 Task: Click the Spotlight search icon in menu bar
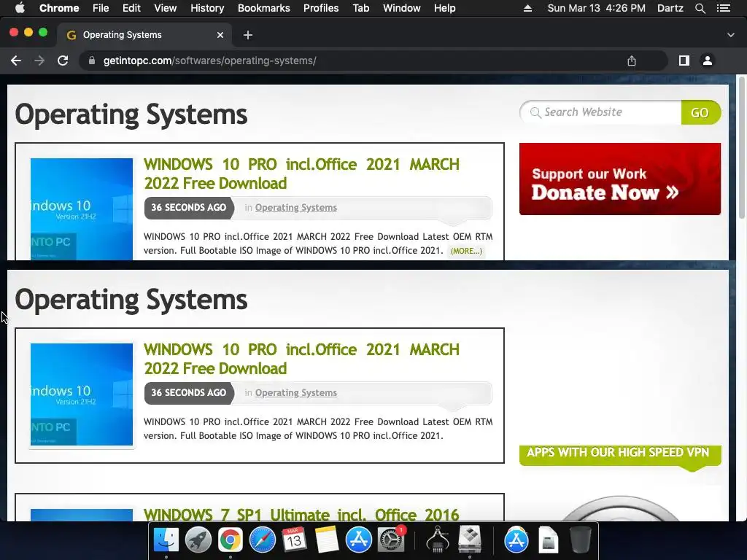tap(700, 8)
